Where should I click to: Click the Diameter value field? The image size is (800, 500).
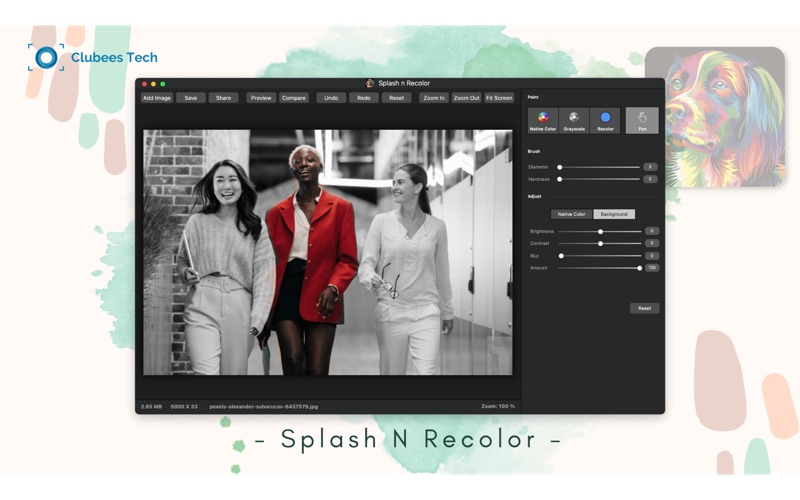tap(651, 167)
